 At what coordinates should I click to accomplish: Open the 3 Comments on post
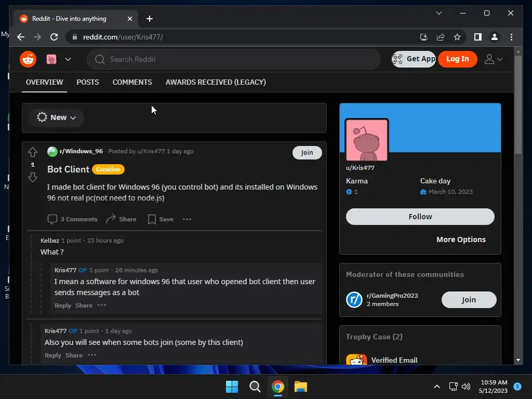(x=73, y=219)
